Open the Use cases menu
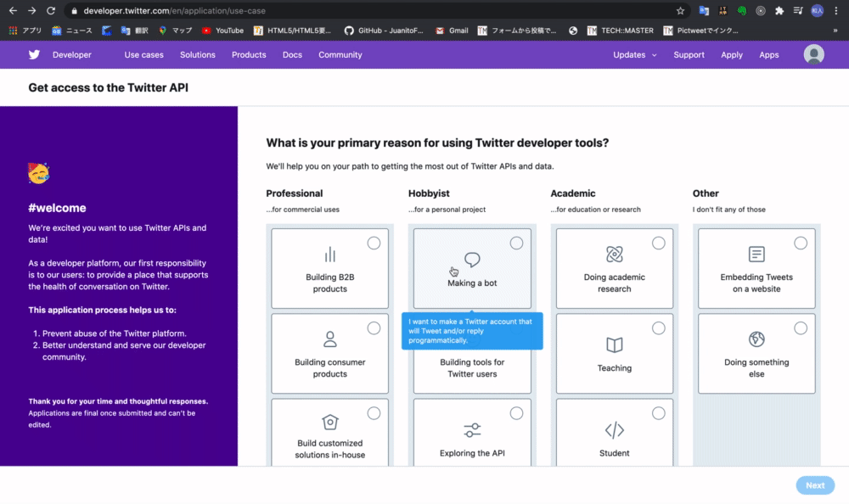The width and height of the screenshot is (849, 504). pos(143,54)
